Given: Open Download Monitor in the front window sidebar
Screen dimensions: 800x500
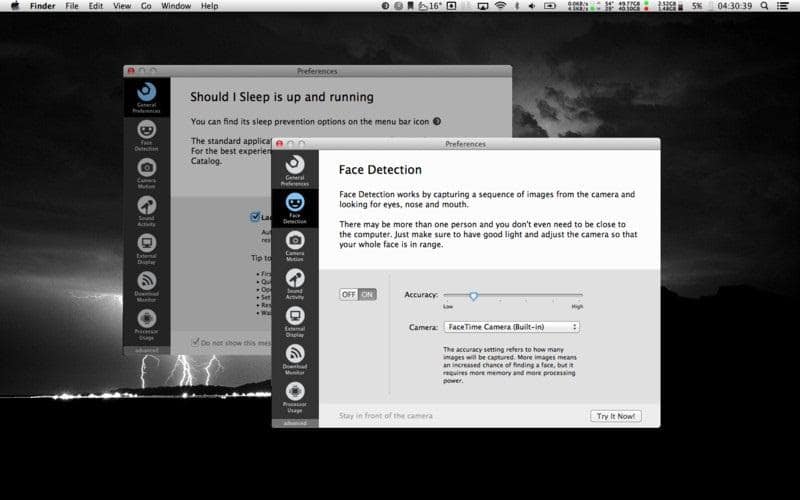Looking at the screenshot, I should (x=294, y=358).
